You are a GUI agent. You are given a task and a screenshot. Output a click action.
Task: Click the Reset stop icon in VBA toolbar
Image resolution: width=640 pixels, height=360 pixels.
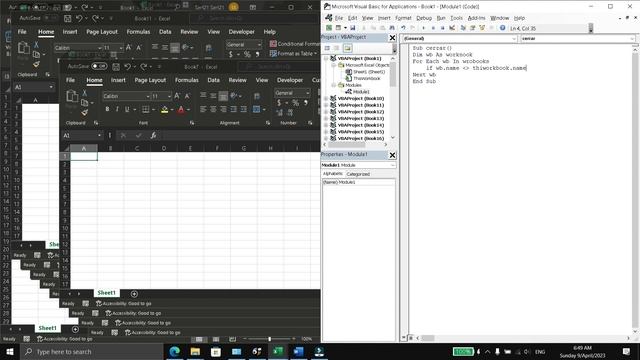442,28
